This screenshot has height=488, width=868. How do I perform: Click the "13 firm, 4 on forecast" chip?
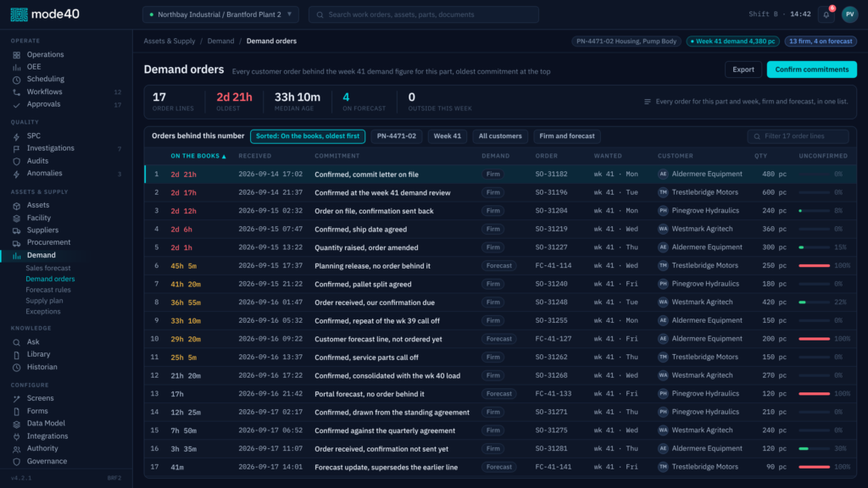821,41
